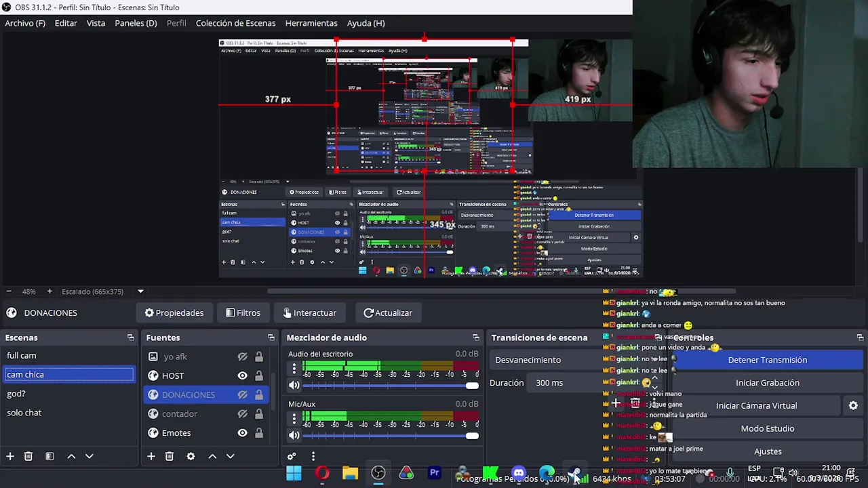Open Colección de Escenas menu
Image resolution: width=868 pixels, height=488 pixels.
[235, 23]
